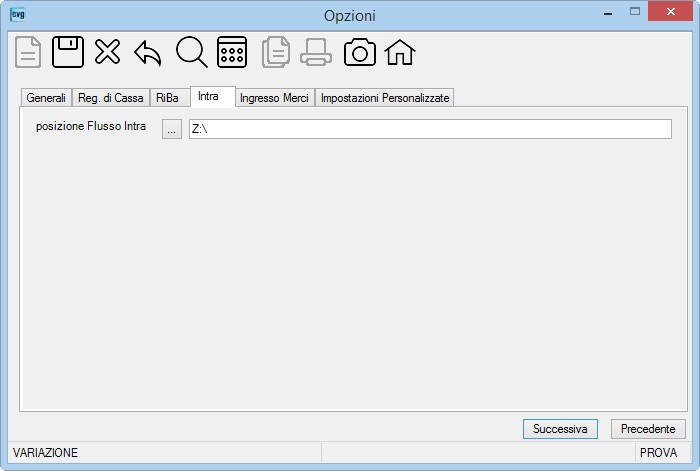The width and height of the screenshot is (700, 471).
Task: Click the copy documents icon
Action: pyautogui.click(x=276, y=52)
